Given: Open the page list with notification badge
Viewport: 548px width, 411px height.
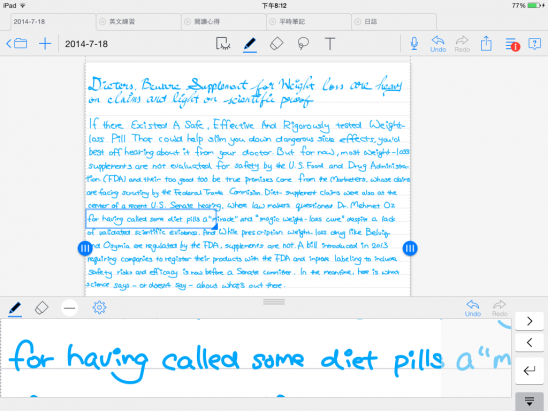Looking at the screenshot, I should (512, 44).
